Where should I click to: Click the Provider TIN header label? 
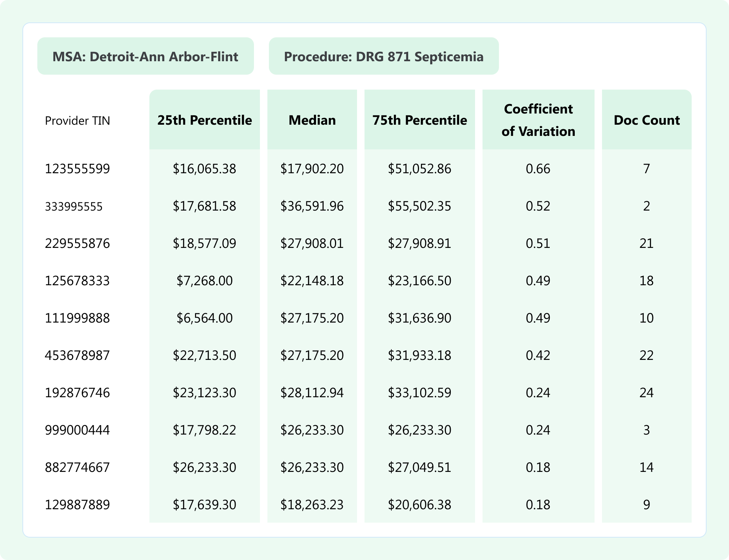tap(77, 121)
